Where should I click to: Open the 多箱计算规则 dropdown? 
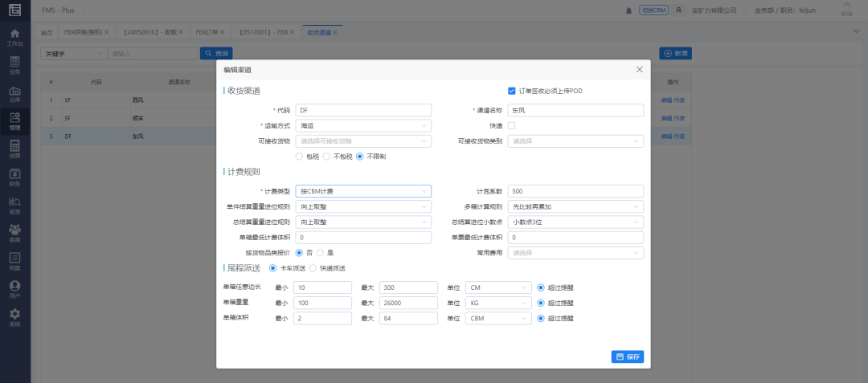575,206
